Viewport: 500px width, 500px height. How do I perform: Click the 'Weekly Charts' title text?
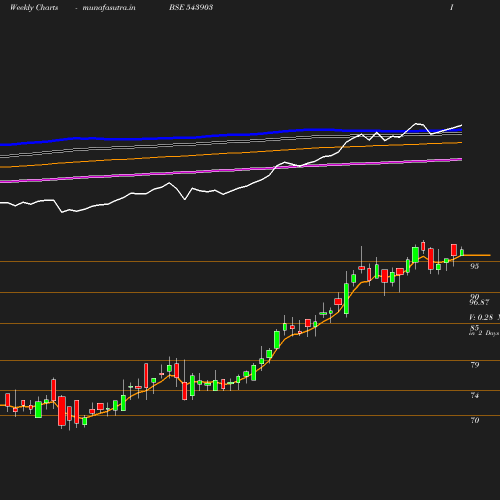point(34,7)
